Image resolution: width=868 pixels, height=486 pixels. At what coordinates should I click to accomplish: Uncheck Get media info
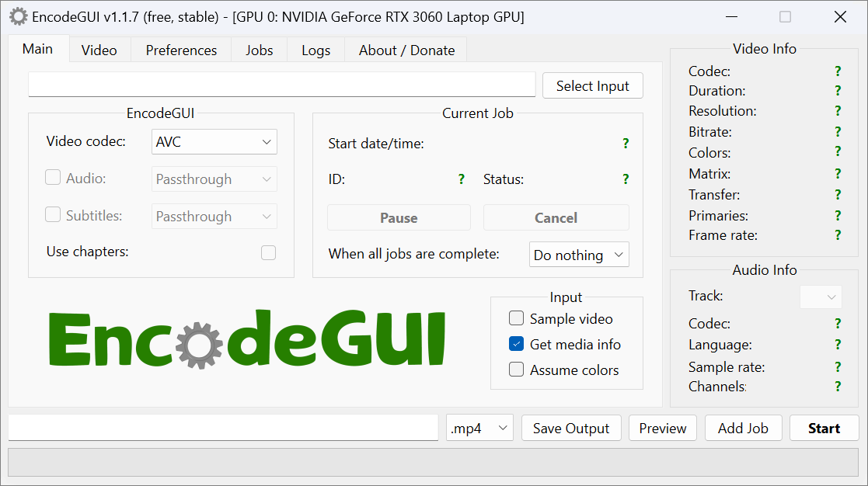516,344
